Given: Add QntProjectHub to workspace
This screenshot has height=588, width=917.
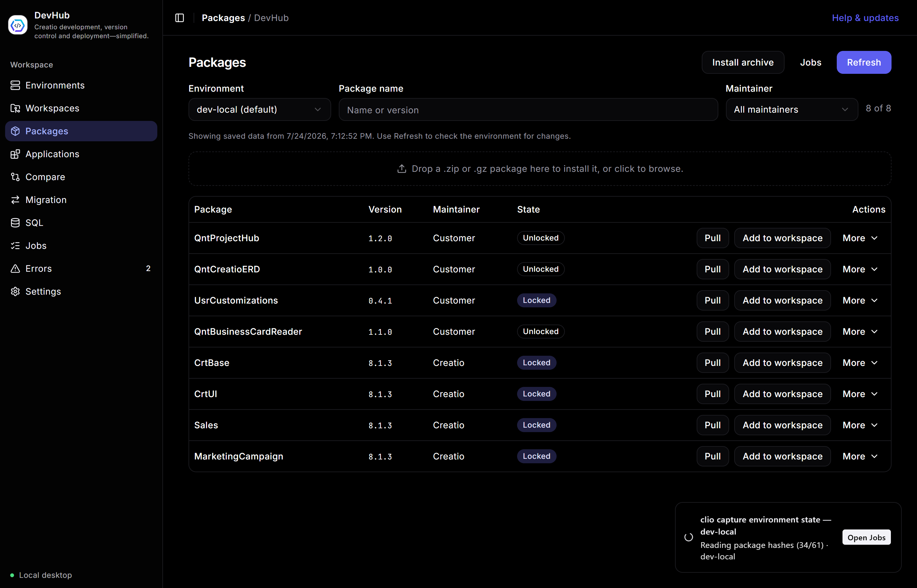Looking at the screenshot, I should (783, 238).
